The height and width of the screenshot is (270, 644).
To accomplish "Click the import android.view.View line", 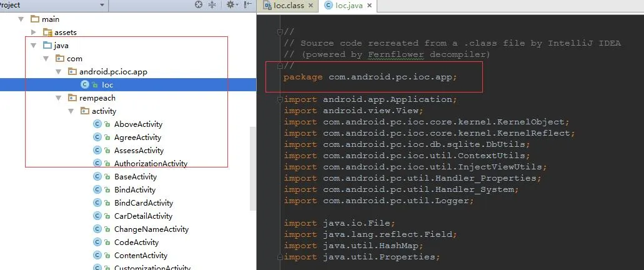I will click(354, 111).
